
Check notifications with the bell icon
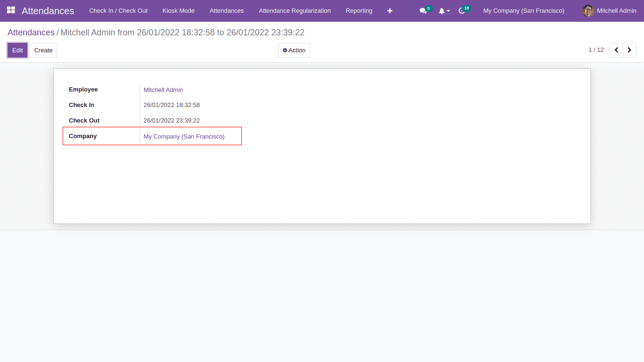click(x=442, y=10)
